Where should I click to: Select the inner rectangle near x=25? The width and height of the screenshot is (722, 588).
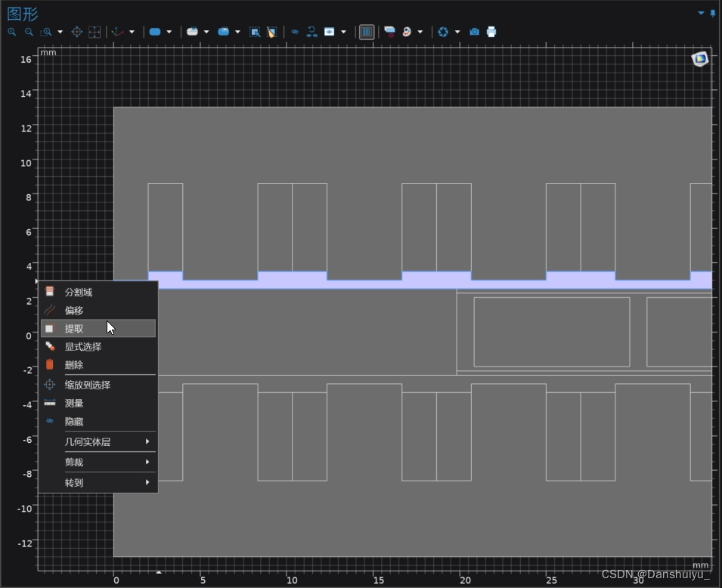click(552, 332)
